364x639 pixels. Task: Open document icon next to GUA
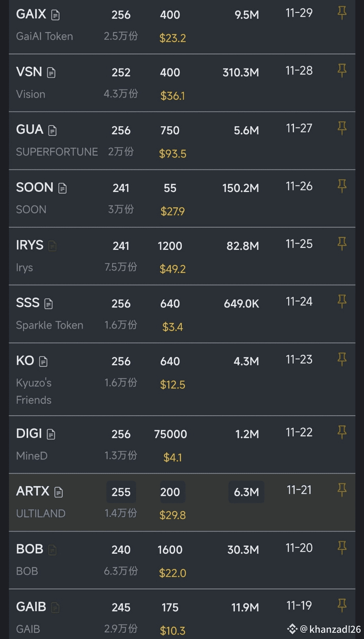tap(52, 131)
